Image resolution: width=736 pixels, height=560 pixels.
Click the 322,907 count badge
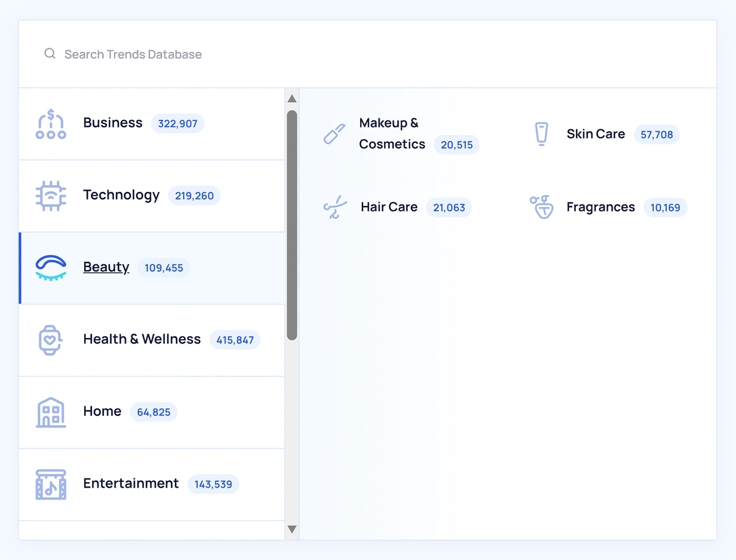coord(178,124)
